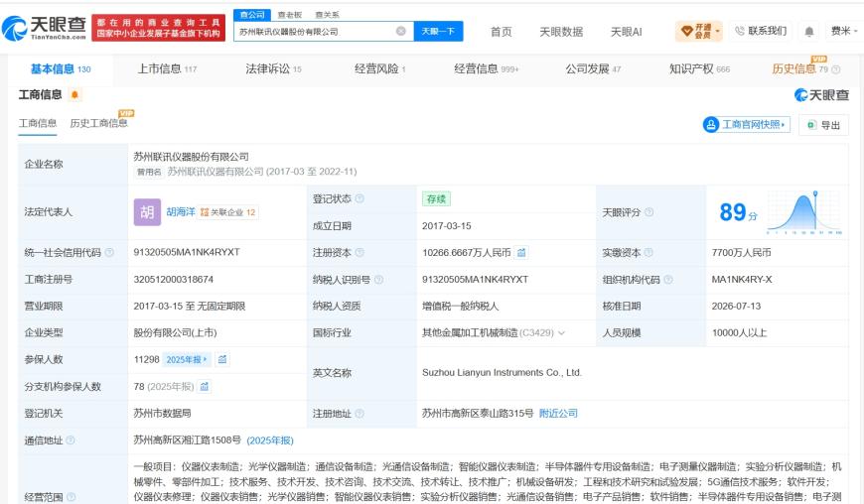
Task: Switch to the 基本信息 tab
Action: click(x=61, y=68)
